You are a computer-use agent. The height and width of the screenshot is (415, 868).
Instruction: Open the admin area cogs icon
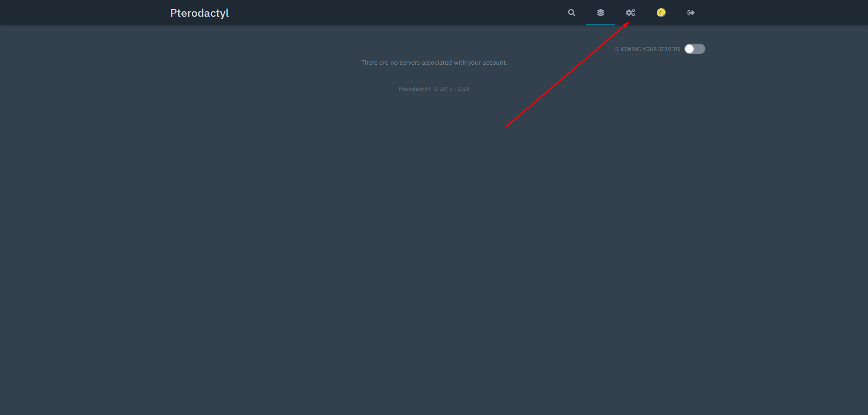(631, 13)
